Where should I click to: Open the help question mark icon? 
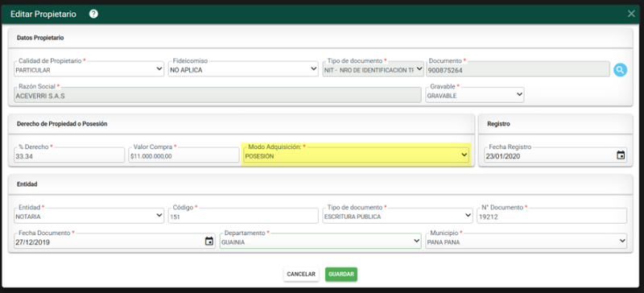(x=93, y=14)
